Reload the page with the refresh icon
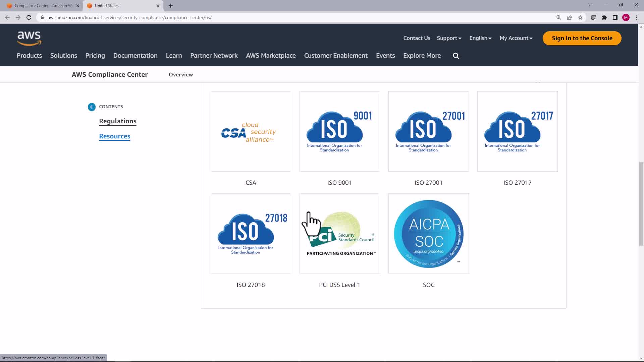Image resolution: width=644 pixels, height=362 pixels. 29,17
